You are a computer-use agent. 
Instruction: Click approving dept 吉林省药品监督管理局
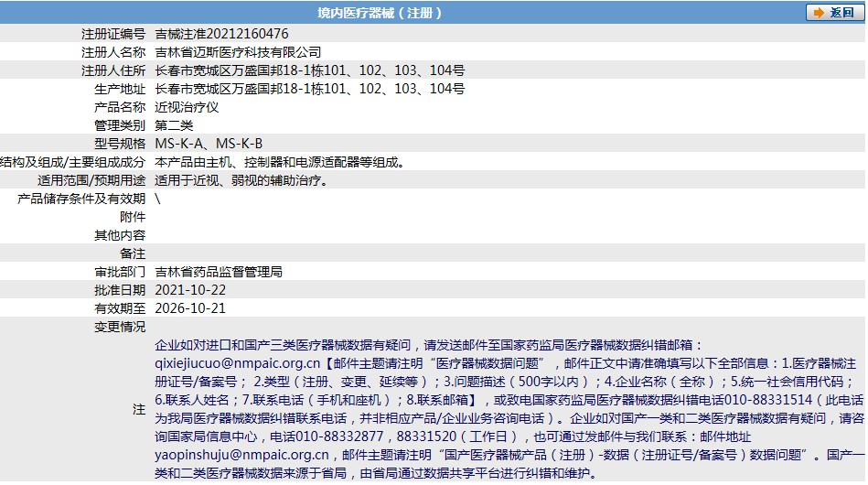pos(219,272)
